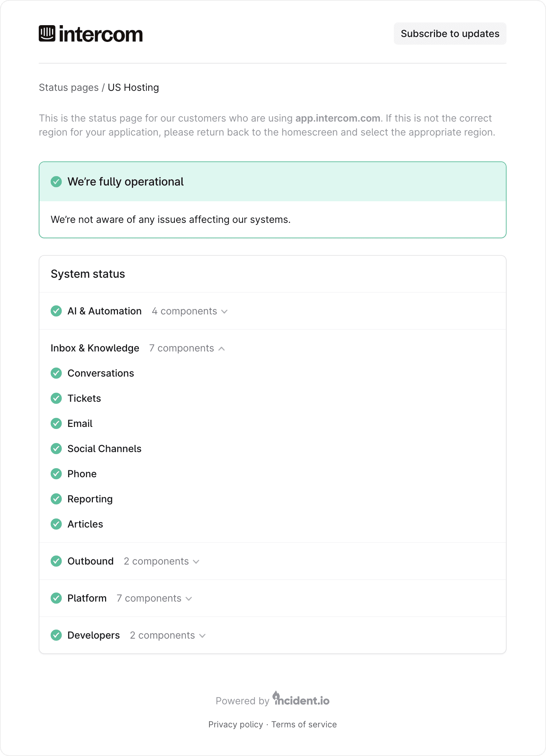Select the US Hosting breadcrumb item
The image size is (546, 756).
click(133, 87)
